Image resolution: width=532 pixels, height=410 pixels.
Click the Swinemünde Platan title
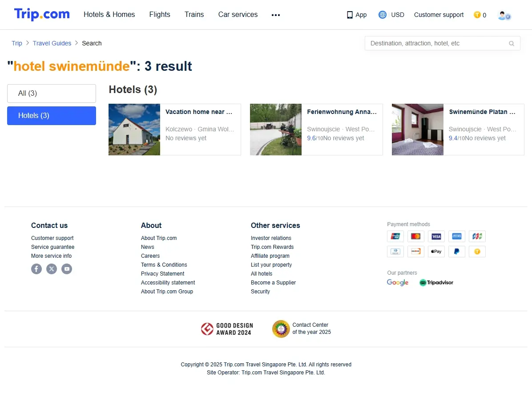click(x=482, y=112)
